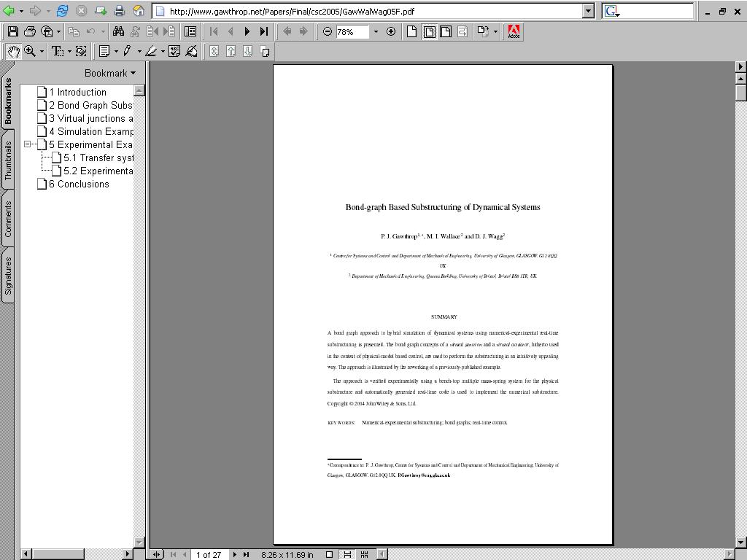Set Actual Size page view icon
This screenshot has width=747, height=560.
click(412, 32)
